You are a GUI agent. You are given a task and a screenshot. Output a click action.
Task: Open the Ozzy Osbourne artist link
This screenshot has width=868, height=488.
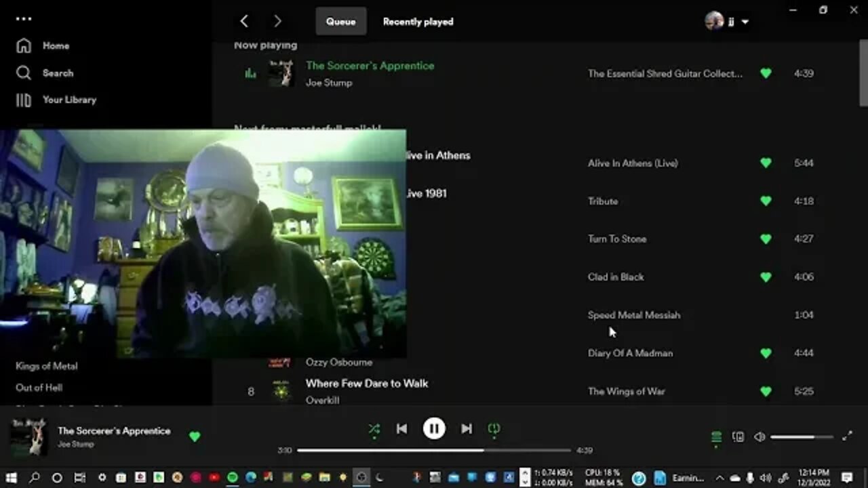click(x=339, y=362)
